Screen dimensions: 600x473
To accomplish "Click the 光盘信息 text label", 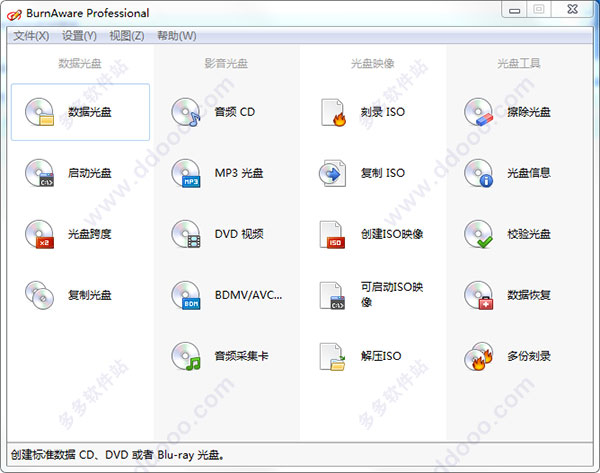I will 529,173.
